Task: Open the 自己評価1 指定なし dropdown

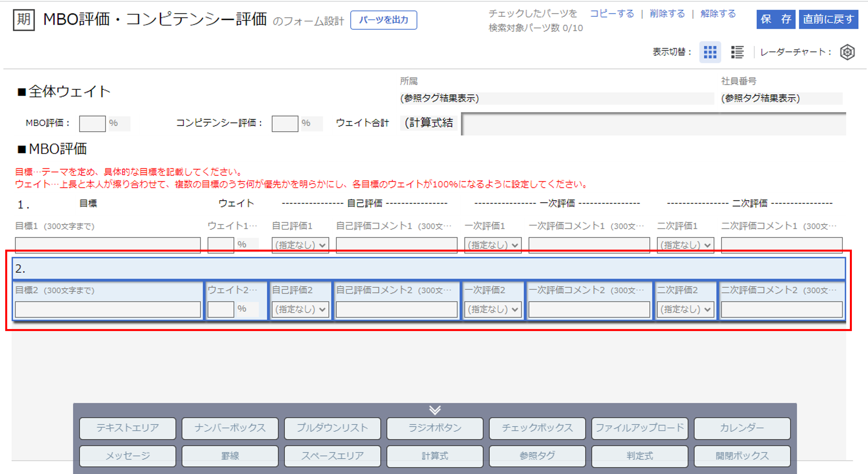Action: [x=299, y=245]
